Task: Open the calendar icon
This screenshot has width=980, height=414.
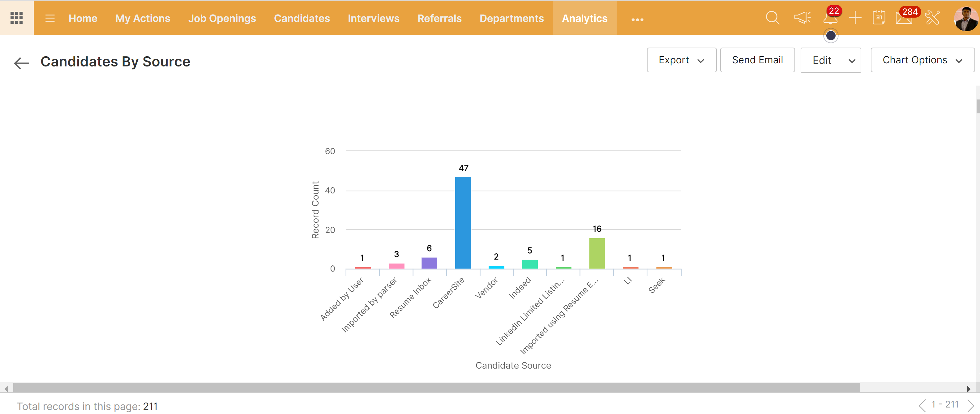Action: click(879, 18)
